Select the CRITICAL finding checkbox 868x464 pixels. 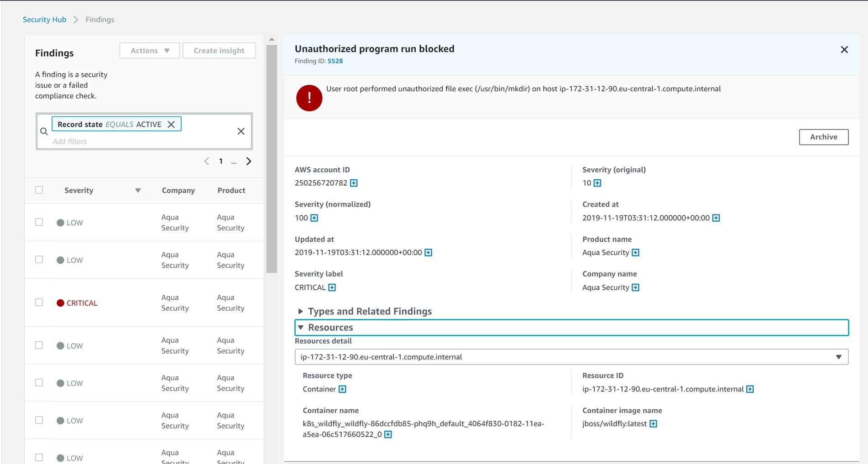(x=39, y=302)
